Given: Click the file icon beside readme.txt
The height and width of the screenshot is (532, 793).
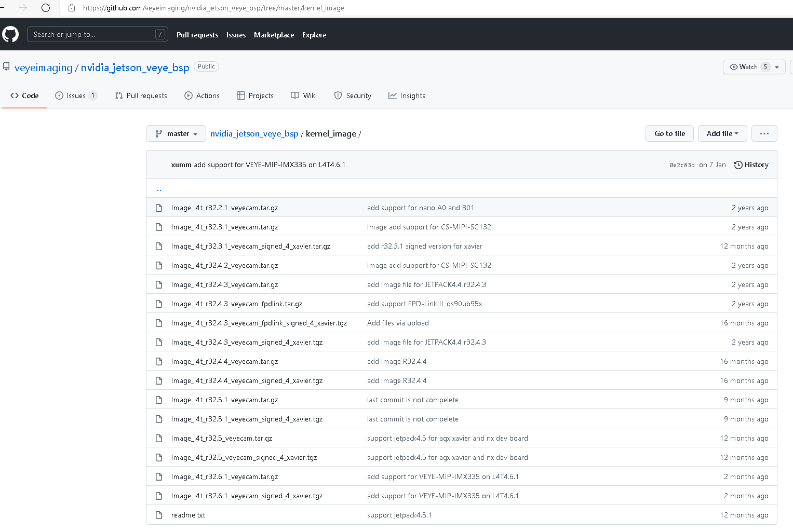Looking at the screenshot, I should coord(159,515).
